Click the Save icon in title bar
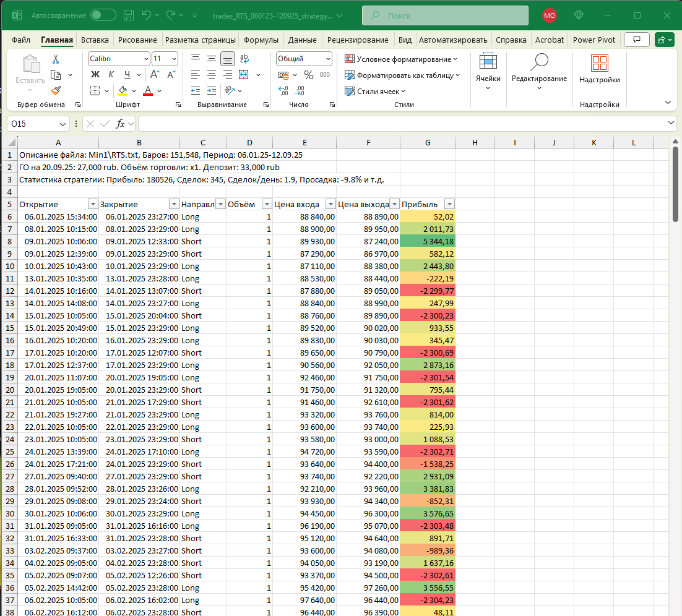The width and height of the screenshot is (682, 616). [x=128, y=15]
